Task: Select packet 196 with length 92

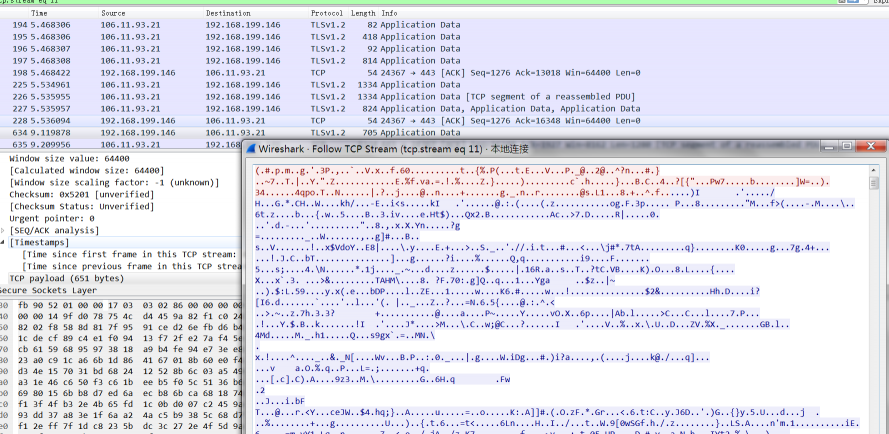Action: [444, 49]
